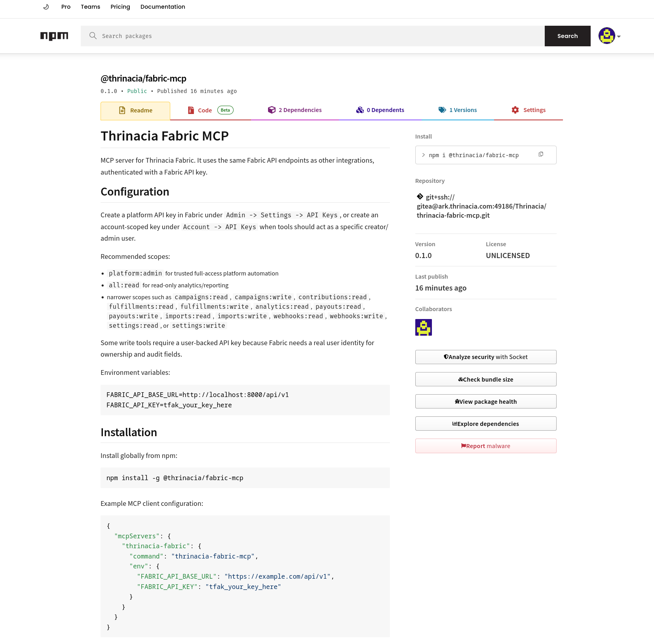Viewport: 654px width, 644px height.
Task: Click the npm logo
Action: 54,36
